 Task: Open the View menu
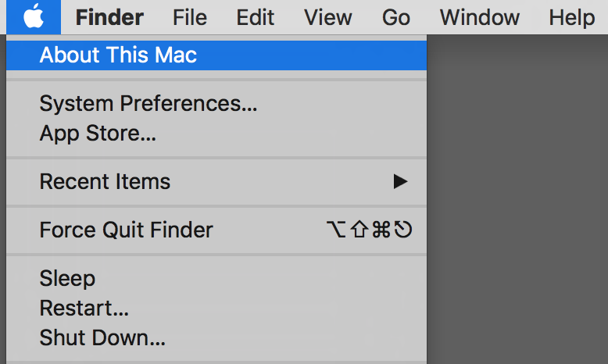[328, 17]
